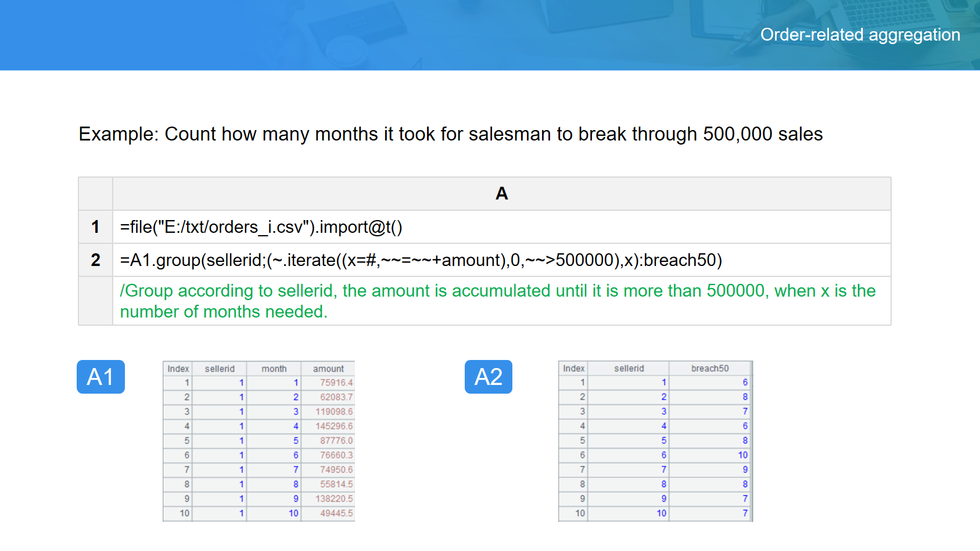Click the amount column header

(x=328, y=369)
